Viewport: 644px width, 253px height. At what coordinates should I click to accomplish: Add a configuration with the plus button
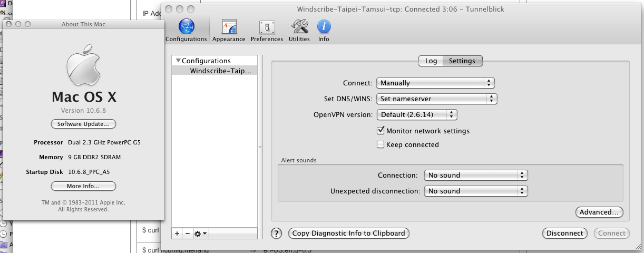[x=177, y=233]
